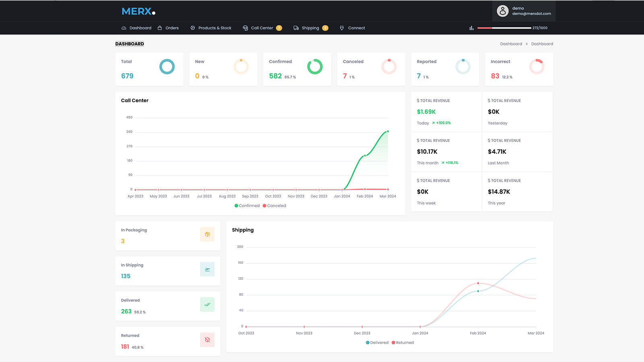
Task: Click the 272/1000 usage progress bar
Action: coord(504,28)
